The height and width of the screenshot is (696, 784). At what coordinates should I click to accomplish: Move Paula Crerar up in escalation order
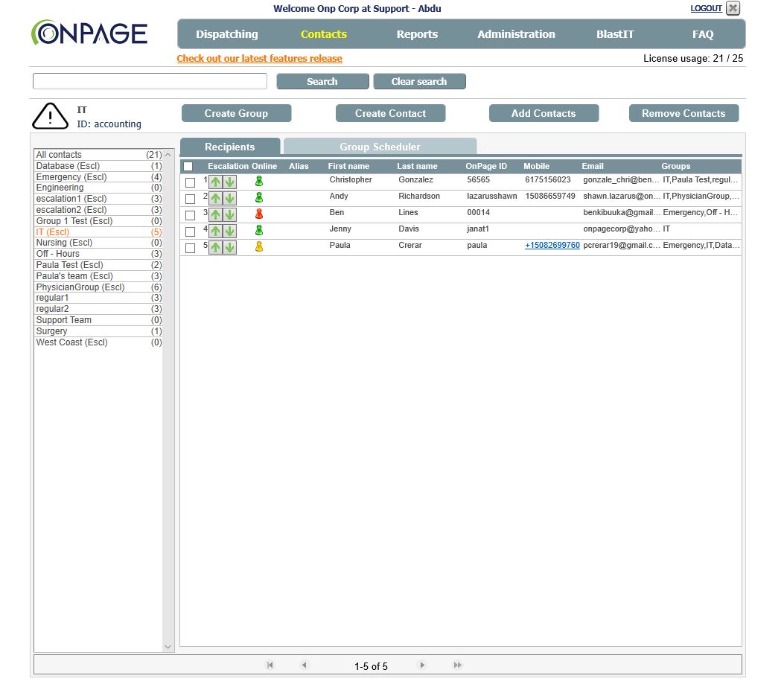coord(215,247)
